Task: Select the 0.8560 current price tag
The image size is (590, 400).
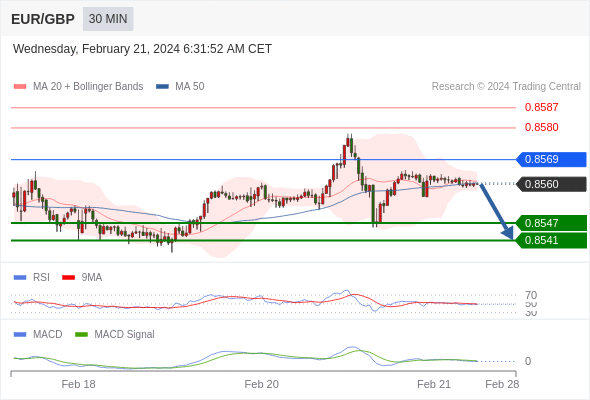Action: (551, 184)
